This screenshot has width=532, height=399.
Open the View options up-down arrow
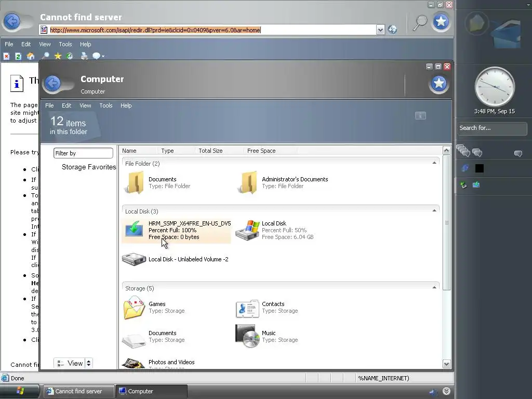[x=88, y=363]
